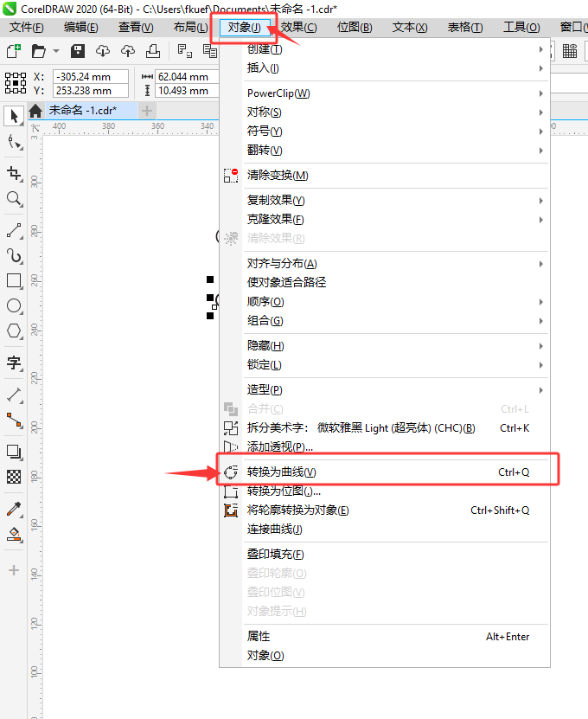Select the Ellipse tool
588x719 pixels.
(14, 305)
